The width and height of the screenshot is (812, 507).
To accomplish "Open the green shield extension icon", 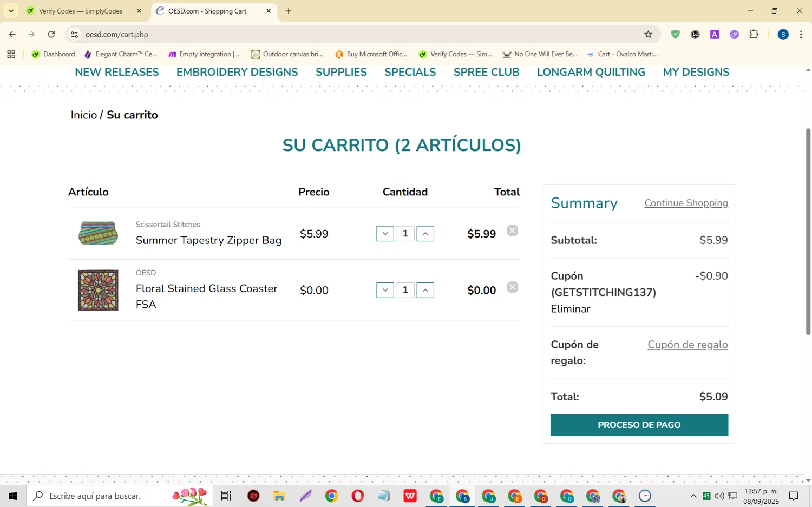I will click(675, 34).
